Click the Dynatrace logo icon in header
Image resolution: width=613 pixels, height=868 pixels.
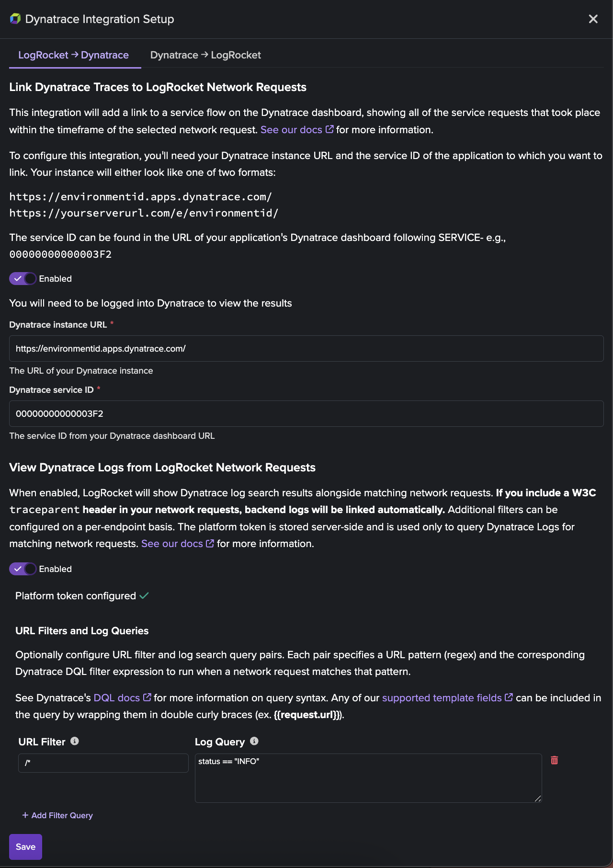point(15,19)
